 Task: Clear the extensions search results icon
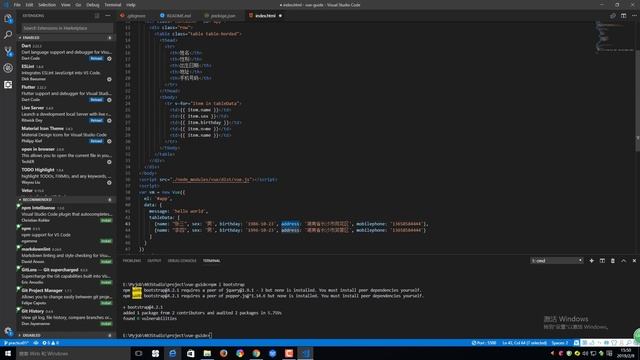click(x=97, y=16)
